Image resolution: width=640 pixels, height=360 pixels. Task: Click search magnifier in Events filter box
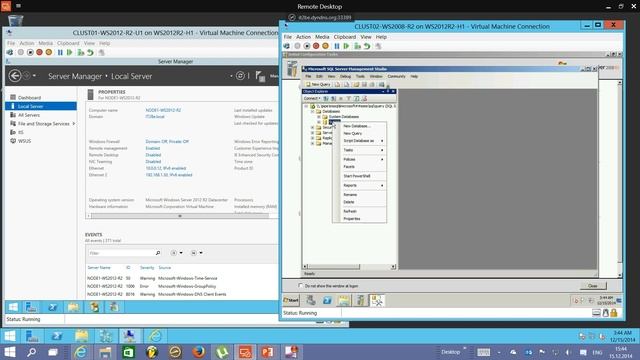pos(158,253)
